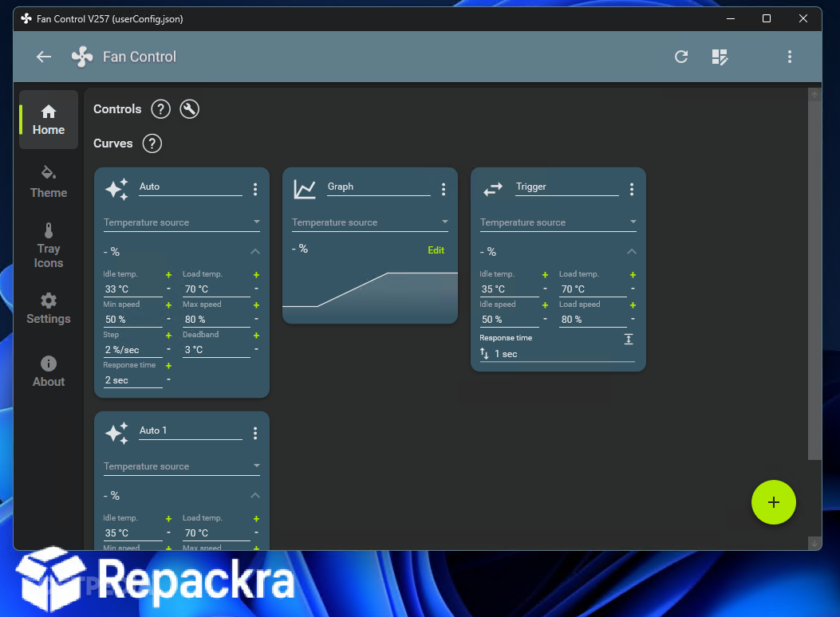The image size is (840, 617).
Task: Increase Auto 1 card Idle temp. with plus
Action: (x=169, y=518)
